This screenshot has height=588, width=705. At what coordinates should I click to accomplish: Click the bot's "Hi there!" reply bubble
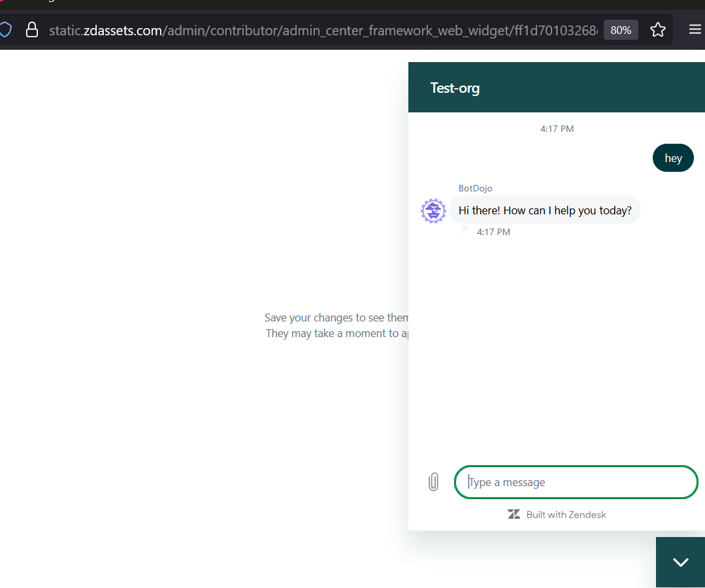pyautogui.click(x=545, y=210)
